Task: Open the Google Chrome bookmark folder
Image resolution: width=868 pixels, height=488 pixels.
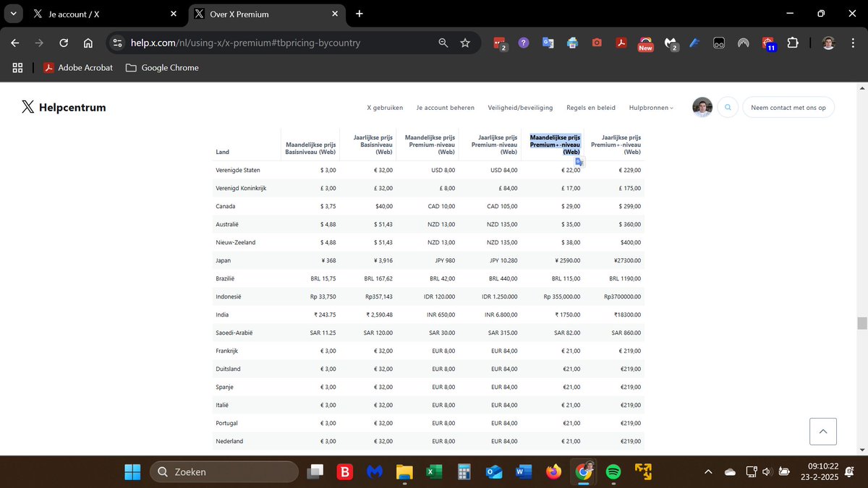Action: (x=162, y=67)
